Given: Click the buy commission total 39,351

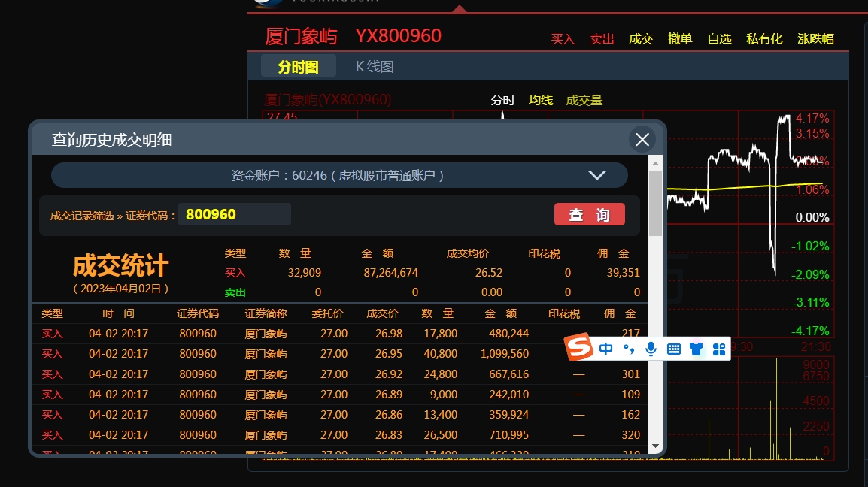Looking at the screenshot, I should 624,273.
